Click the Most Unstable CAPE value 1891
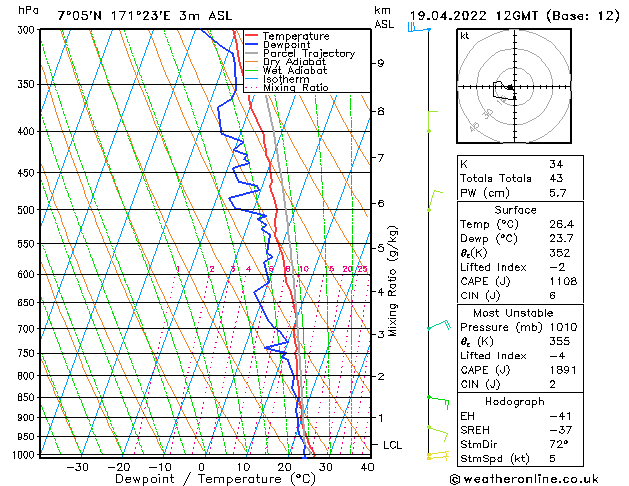Screen dimensions: 629x486 pos(563,370)
